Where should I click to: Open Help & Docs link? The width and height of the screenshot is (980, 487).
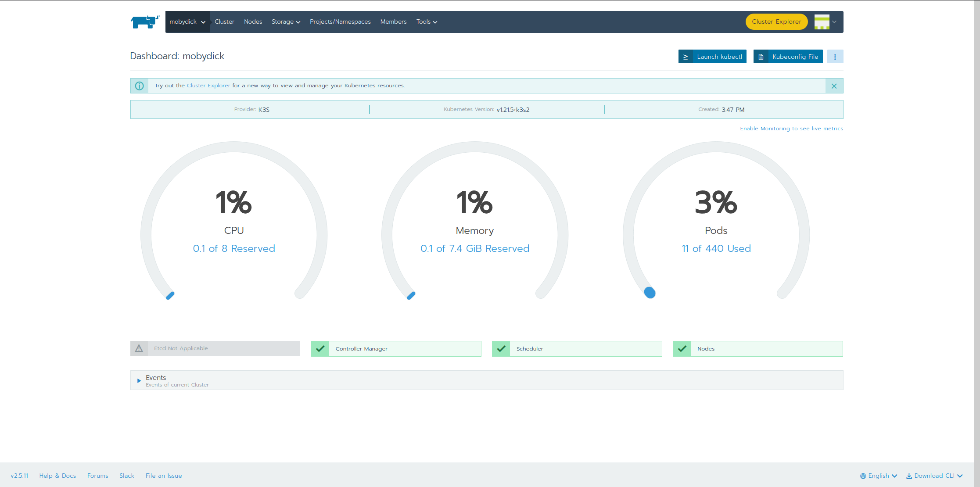click(57, 476)
